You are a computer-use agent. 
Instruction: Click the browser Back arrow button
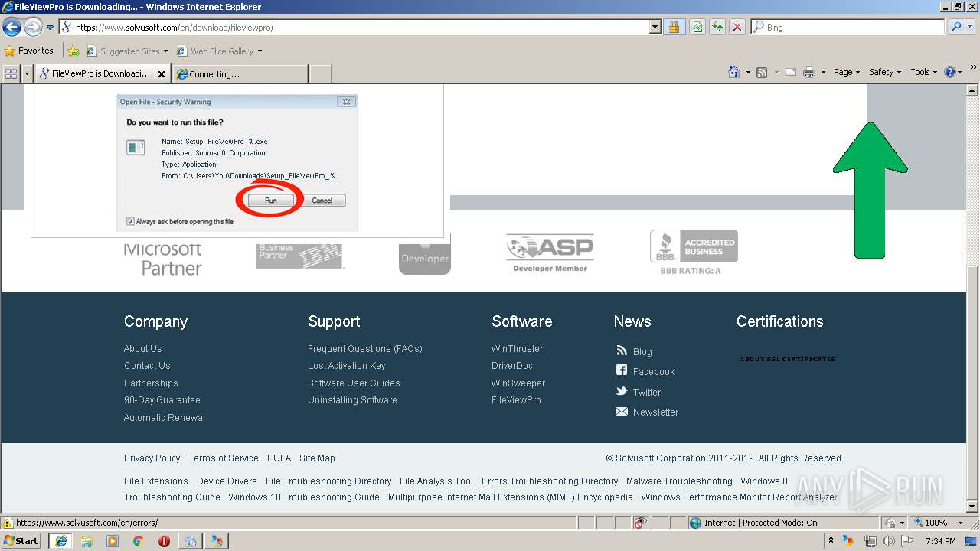11,28
